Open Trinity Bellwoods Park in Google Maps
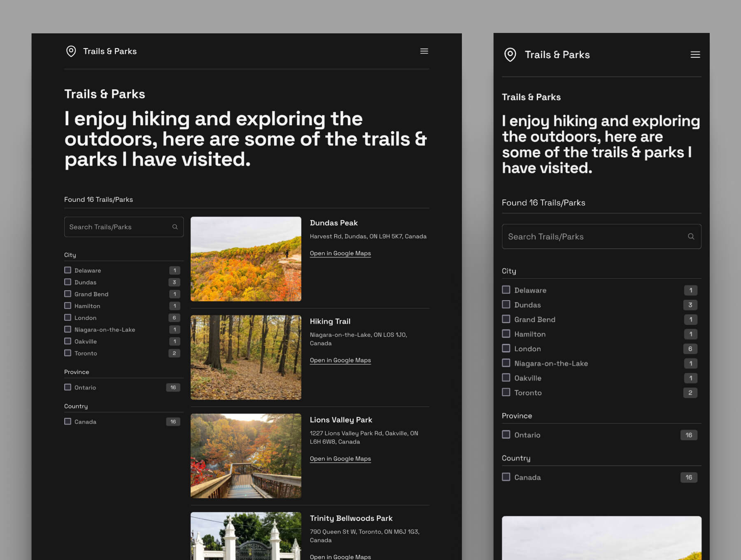 340,557
